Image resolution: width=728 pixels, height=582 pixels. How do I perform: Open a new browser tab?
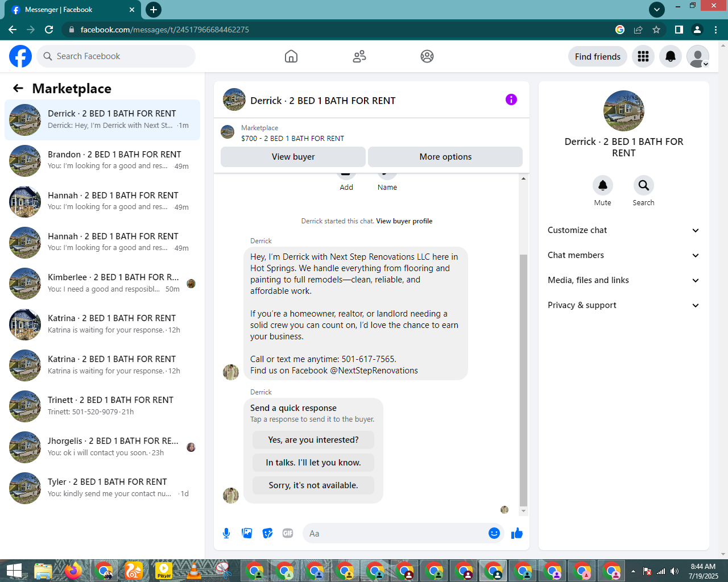coord(154,10)
